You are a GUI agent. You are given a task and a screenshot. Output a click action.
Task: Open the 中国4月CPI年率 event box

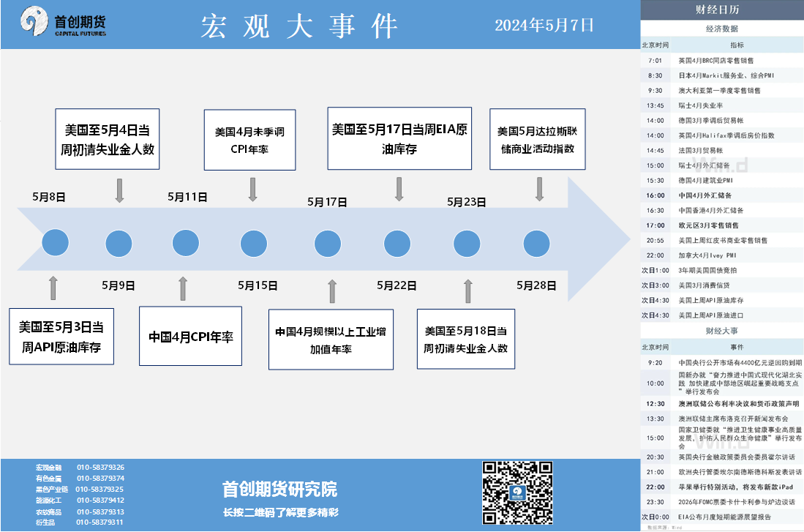coord(191,336)
